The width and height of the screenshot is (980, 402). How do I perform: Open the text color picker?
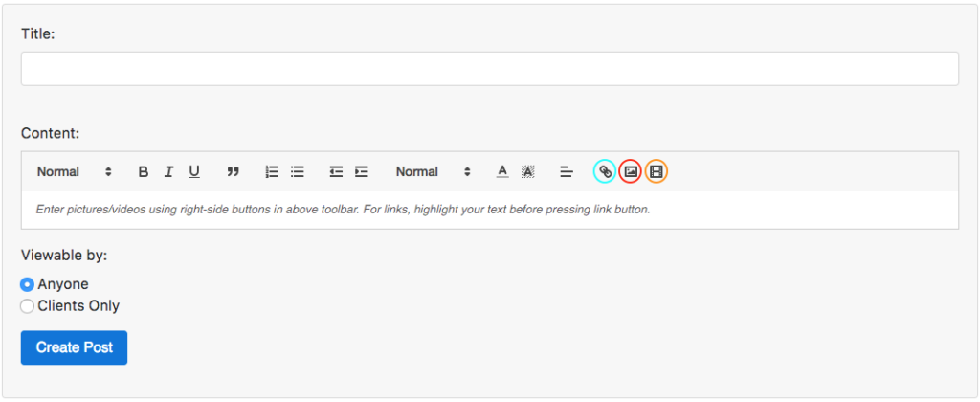point(502,172)
